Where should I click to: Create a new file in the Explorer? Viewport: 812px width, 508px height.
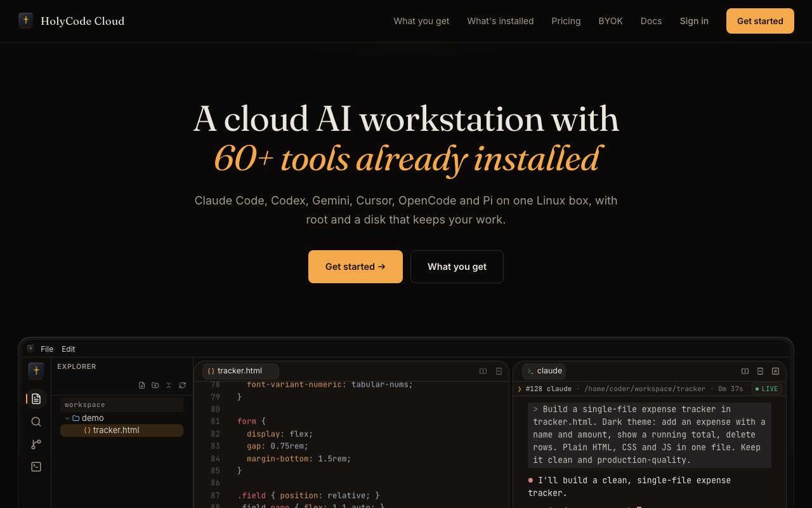[141, 385]
